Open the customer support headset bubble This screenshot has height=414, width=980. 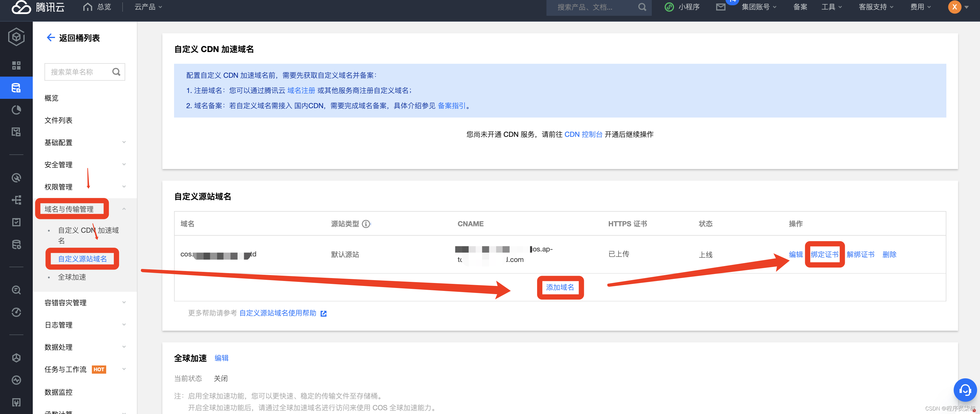click(964, 390)
